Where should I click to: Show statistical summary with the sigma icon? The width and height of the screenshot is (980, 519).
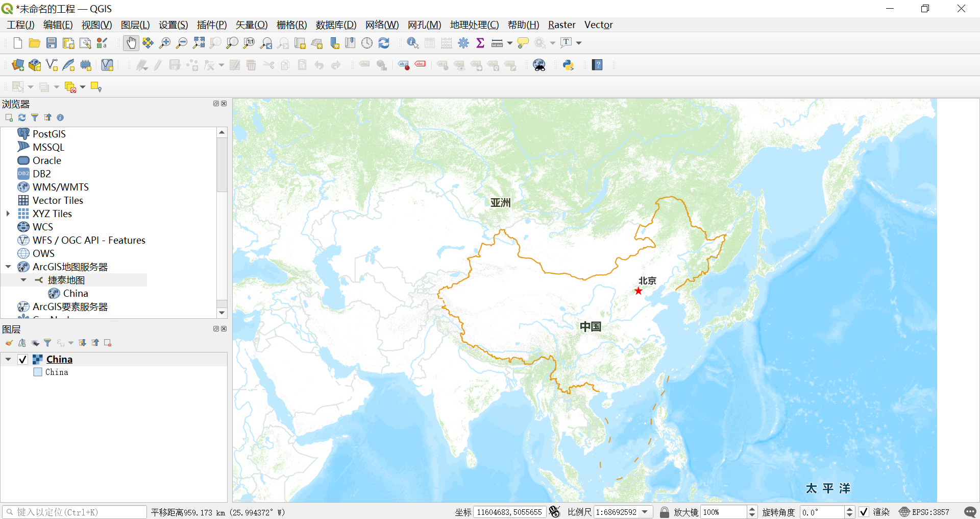480,43
